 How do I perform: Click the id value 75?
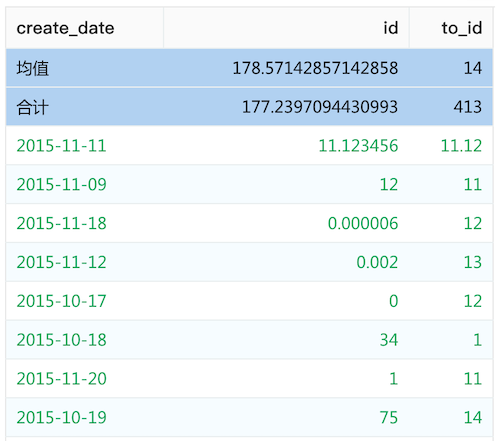tap(389, 418)
